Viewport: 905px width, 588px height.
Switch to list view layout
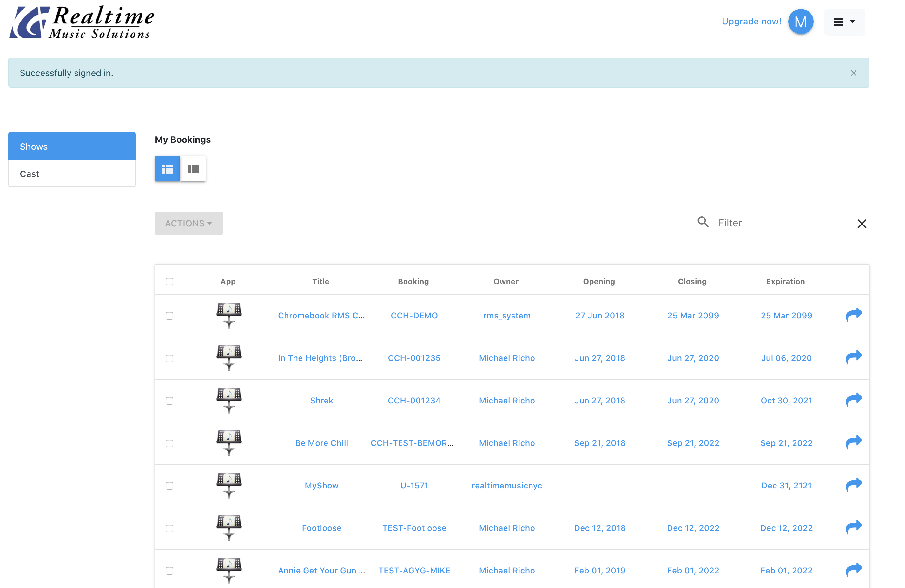click(167, 169)
